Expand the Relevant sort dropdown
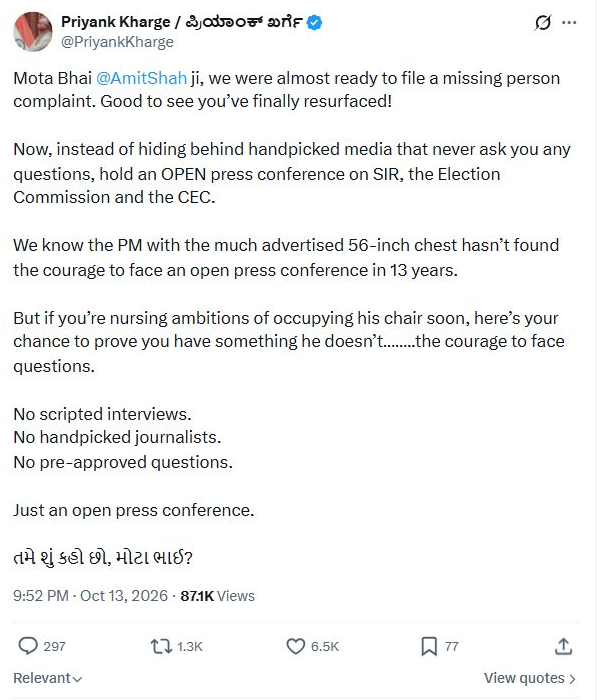 (48, 678)
